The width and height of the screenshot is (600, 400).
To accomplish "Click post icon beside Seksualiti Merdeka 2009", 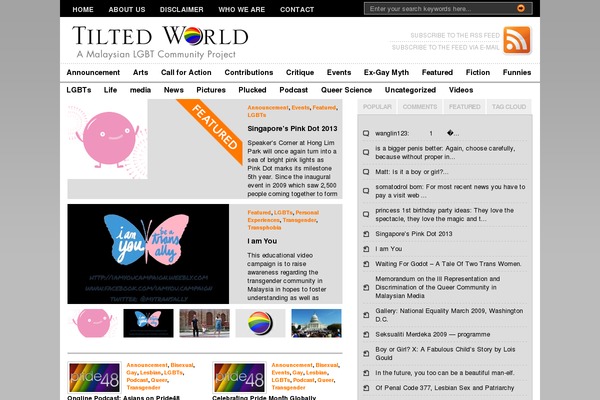I will [x=366, y=335].
